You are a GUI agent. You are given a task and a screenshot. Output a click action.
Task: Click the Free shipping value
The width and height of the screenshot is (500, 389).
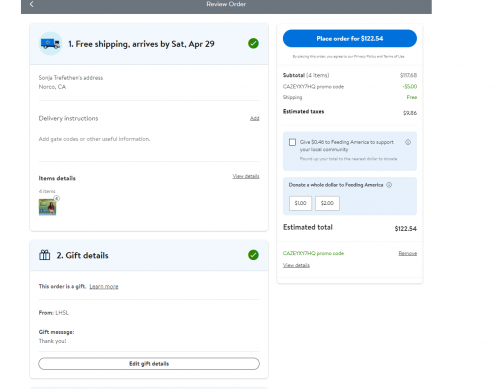click(x=412, y=97)
